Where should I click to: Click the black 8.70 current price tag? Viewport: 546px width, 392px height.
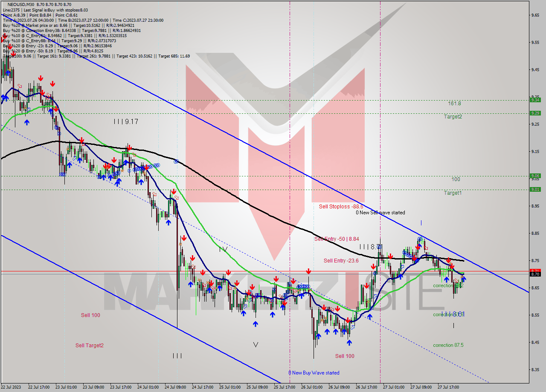[x=535, y=274]
